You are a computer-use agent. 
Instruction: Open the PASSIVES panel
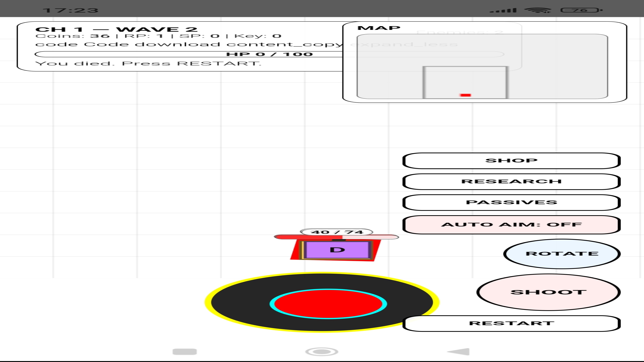[x=511, y=202]
